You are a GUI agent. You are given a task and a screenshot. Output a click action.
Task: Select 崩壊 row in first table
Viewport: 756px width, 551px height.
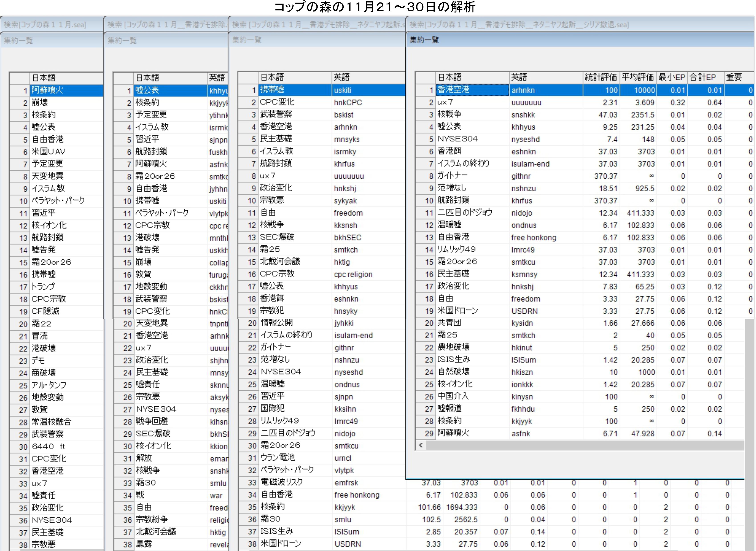(40, 102)
